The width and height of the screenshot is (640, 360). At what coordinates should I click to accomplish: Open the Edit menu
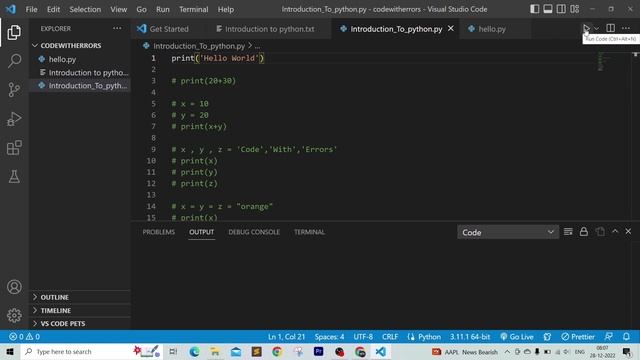point(53,9)
